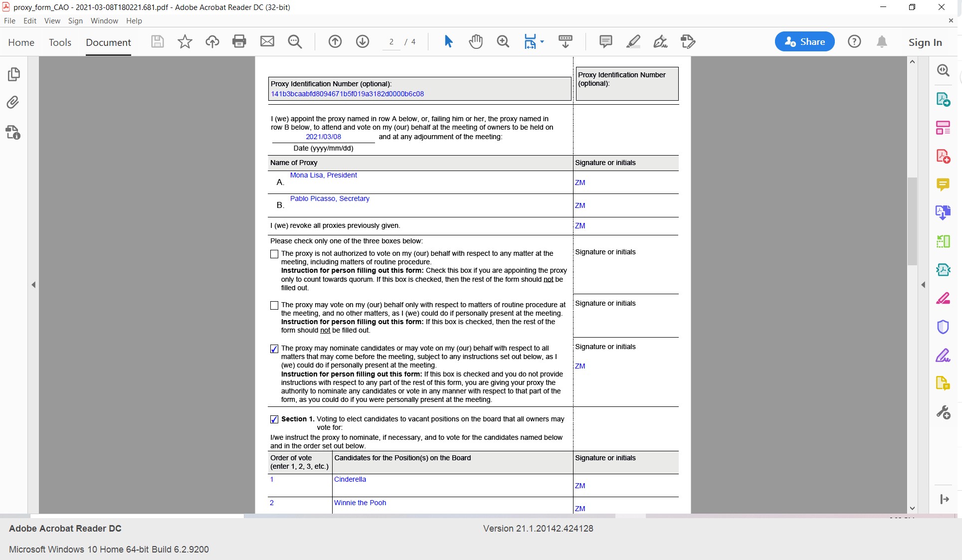This screenshot has width=962, height=560.
Task: Expand the left navigation pane arrow
Action: [x=33, y=285]
